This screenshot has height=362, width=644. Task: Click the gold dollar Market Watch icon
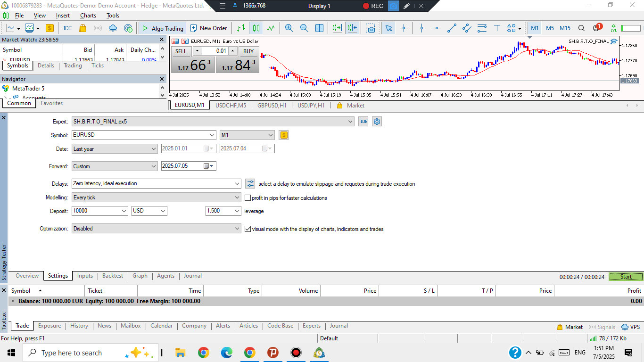pos(49,28)
